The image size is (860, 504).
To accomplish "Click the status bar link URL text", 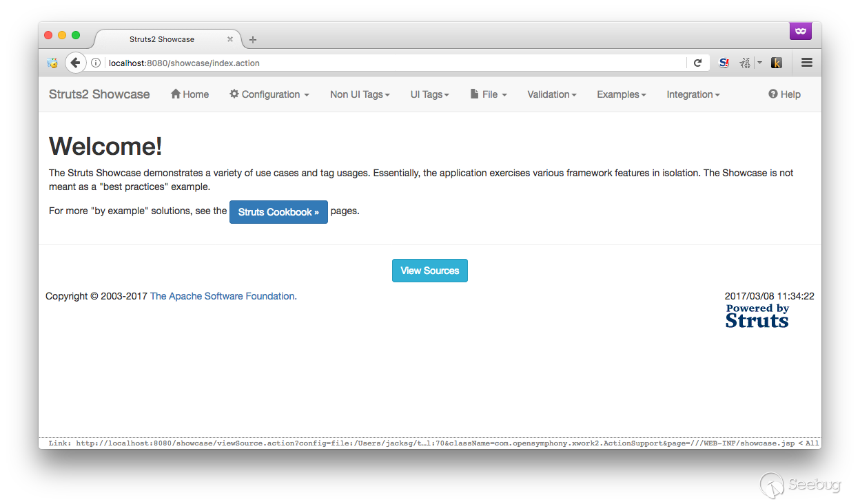I will click(x=434, y=443).
